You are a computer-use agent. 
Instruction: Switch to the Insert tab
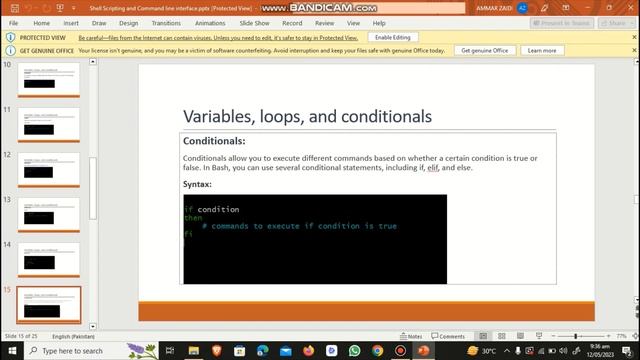coord(71,23)
